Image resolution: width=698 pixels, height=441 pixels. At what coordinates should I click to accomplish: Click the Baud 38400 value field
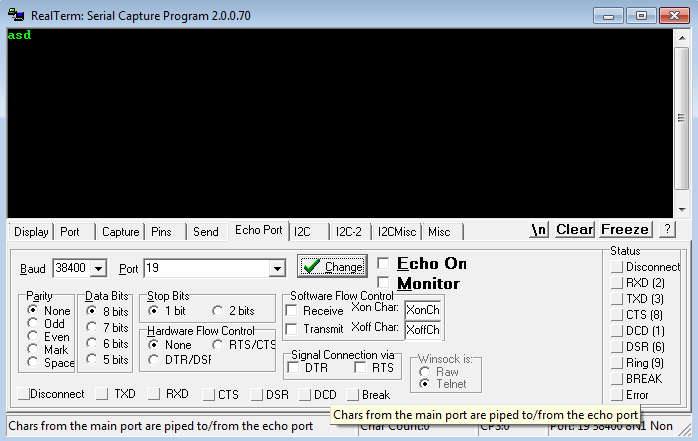(72, 268)
